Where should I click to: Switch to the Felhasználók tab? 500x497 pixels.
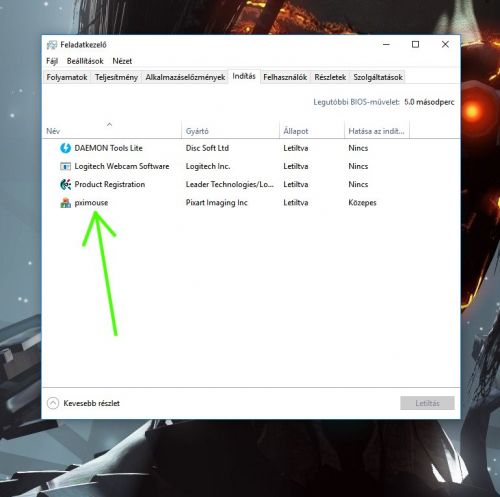tap(285, 77)
